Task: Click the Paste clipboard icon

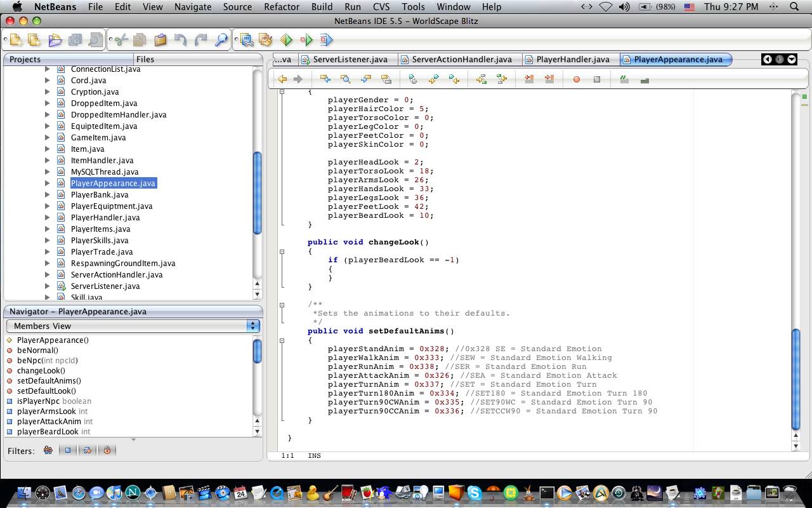Action: coord(160,40)
